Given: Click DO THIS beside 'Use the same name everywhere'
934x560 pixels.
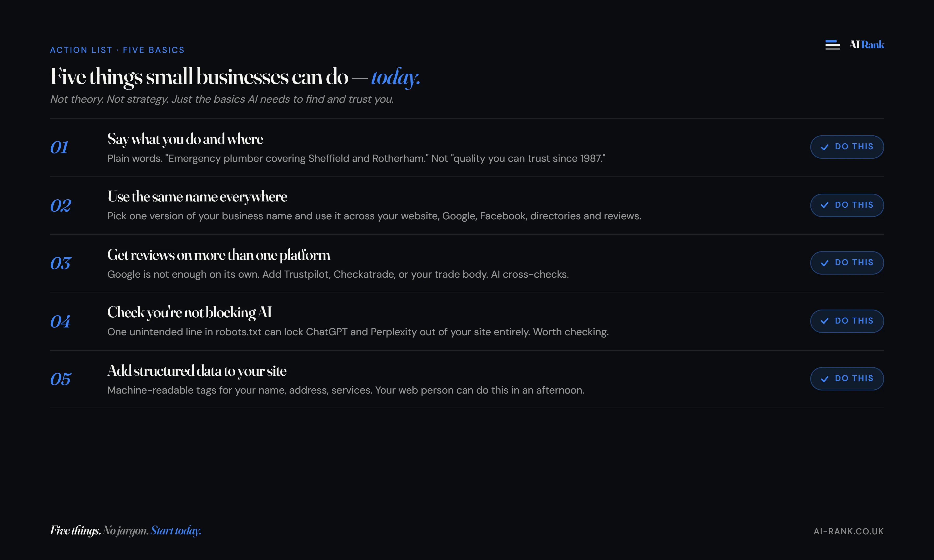Looking at the screenshot, I should click(847, 205).
